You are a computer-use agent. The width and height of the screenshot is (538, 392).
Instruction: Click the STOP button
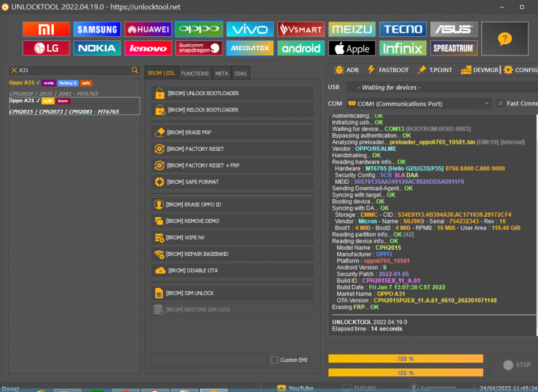pos(517,365)
